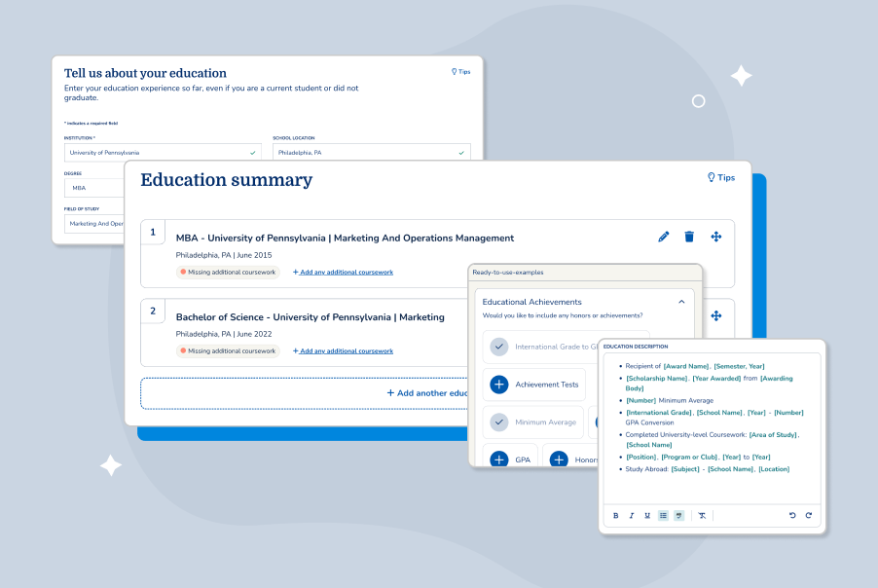Click the undo arrow in description editor

792,515
